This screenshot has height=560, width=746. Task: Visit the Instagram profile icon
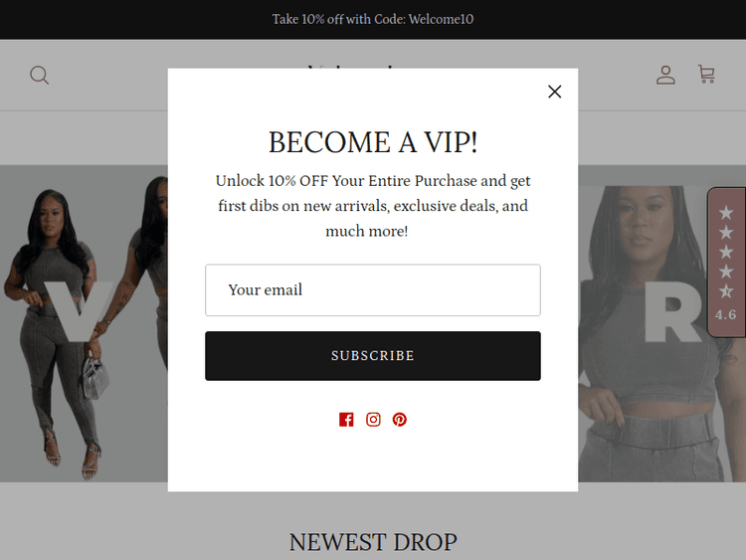point(373,419)
